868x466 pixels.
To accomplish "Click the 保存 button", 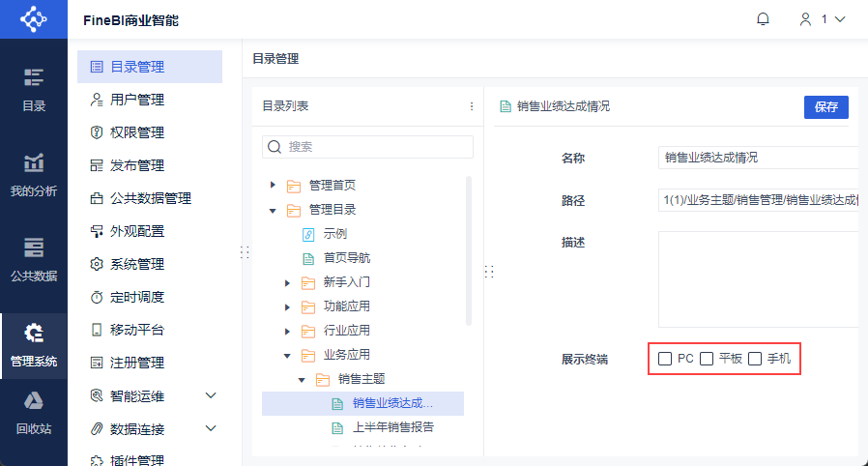I will 825,106.
